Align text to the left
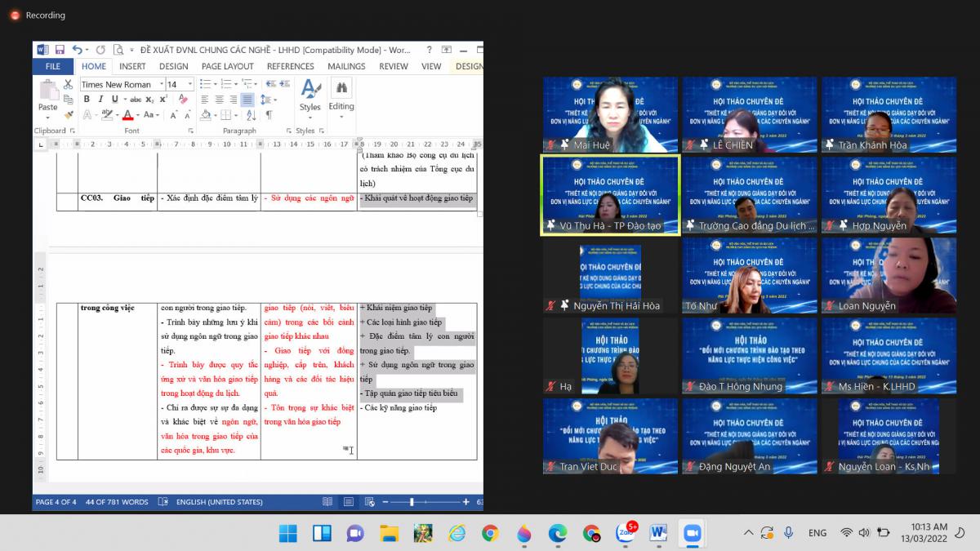Screen dimensions: 980x551 point(204,99)
